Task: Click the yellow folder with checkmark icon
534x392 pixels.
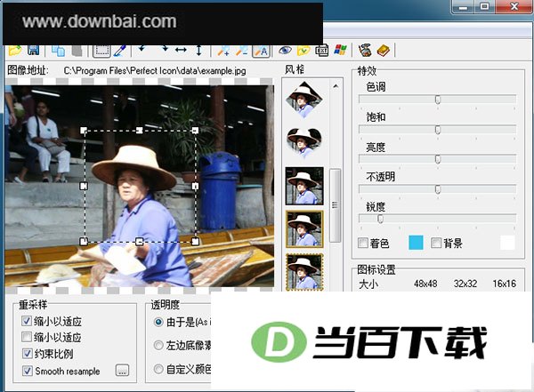Action: 303,51
